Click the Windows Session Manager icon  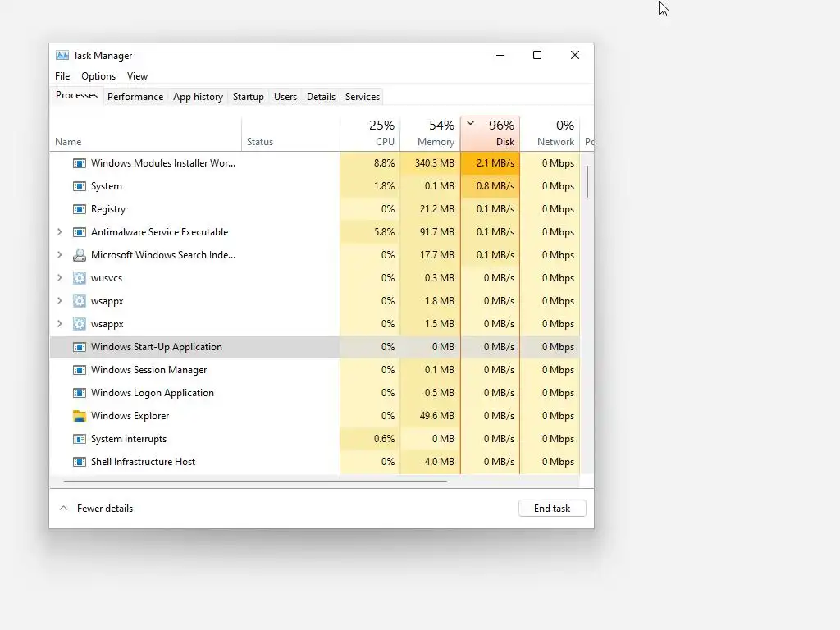point(80,370)
